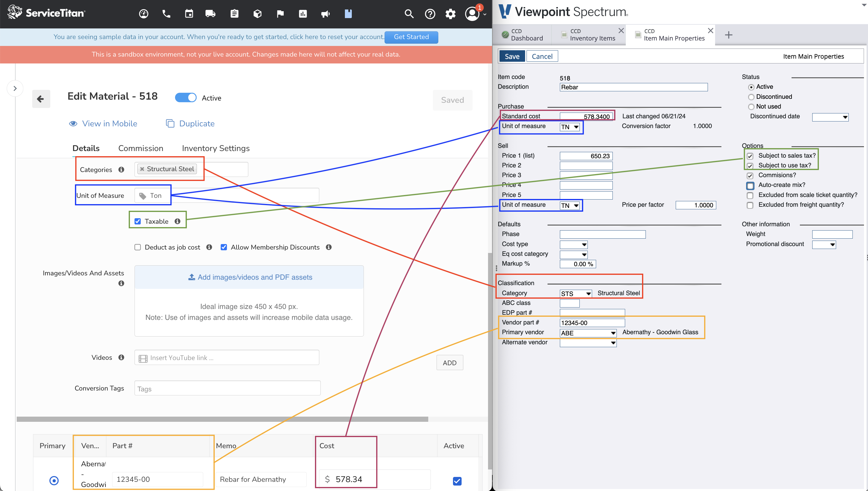Click the Price 1 list input field
Screen dimensions: 868x491
point(587,156)
